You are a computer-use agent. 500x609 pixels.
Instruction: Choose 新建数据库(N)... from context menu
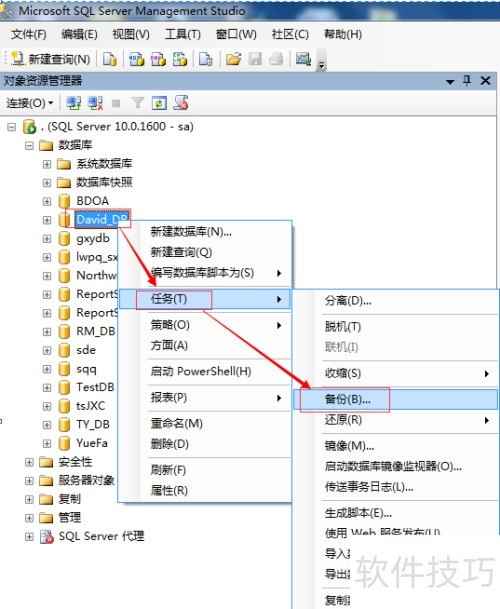coord(191,232)
